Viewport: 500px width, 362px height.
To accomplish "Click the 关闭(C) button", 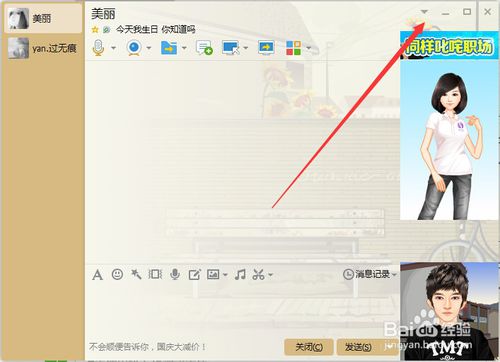I will [x=309, y=347].
